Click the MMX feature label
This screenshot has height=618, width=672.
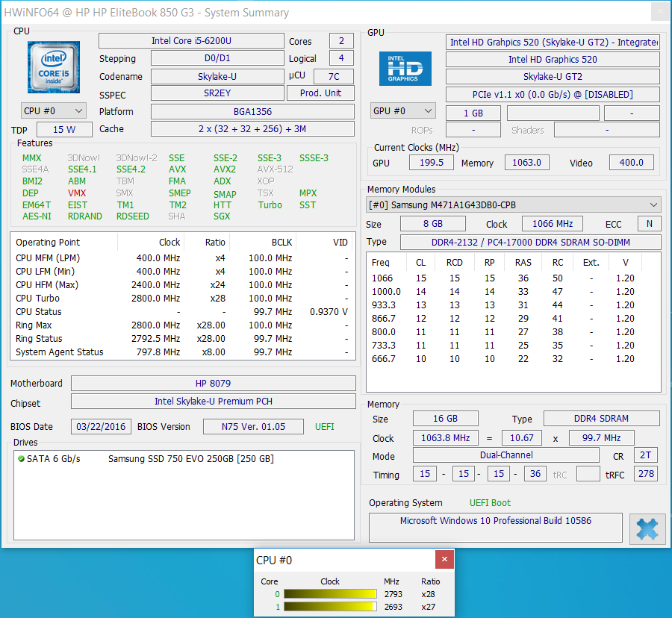coord(31,158)
